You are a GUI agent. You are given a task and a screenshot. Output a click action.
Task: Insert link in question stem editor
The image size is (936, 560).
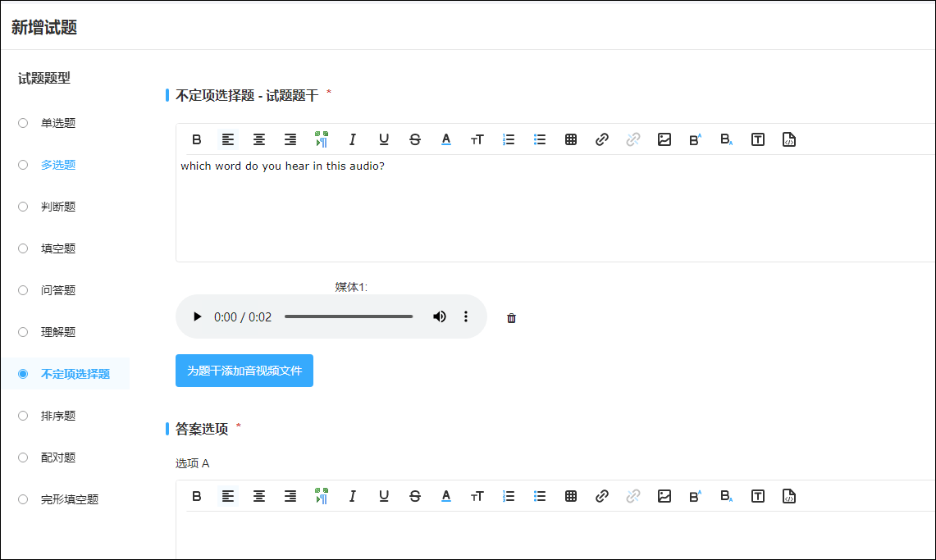point(602,139)
